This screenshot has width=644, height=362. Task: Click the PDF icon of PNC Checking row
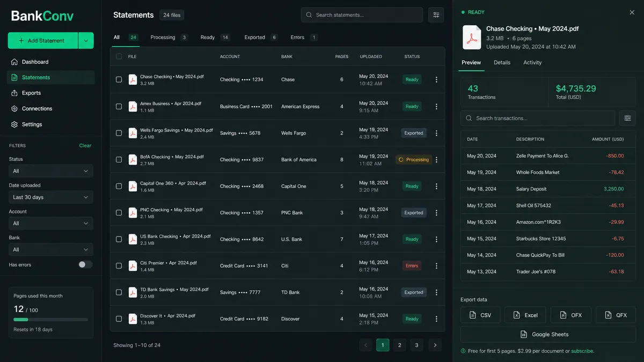[133, 213]
